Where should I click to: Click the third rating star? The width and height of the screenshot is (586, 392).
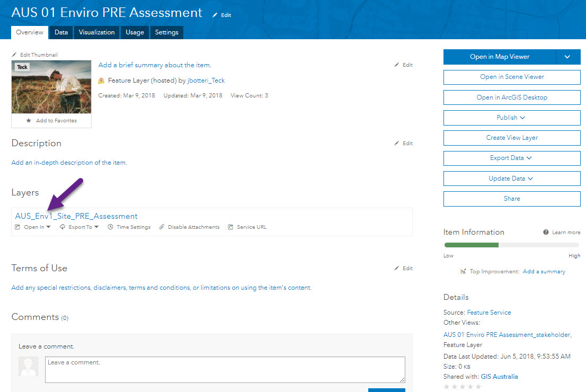coord(463,387)
